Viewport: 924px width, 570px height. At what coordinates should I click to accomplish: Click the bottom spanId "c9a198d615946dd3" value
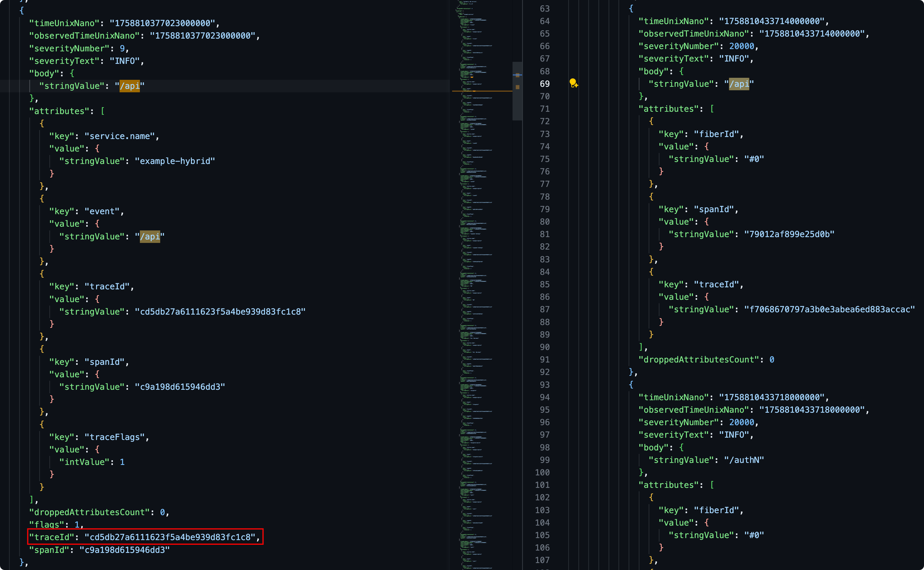point(124,550)
